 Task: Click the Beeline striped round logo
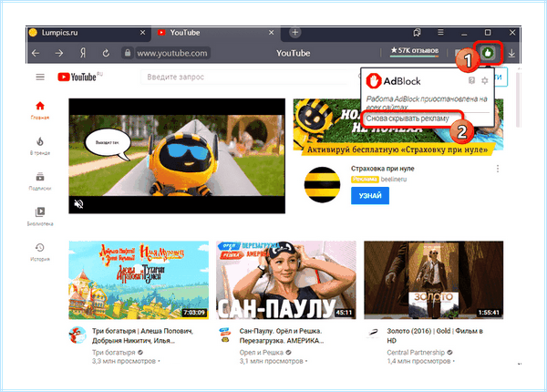pyautogui.click(x=322, y=185)
